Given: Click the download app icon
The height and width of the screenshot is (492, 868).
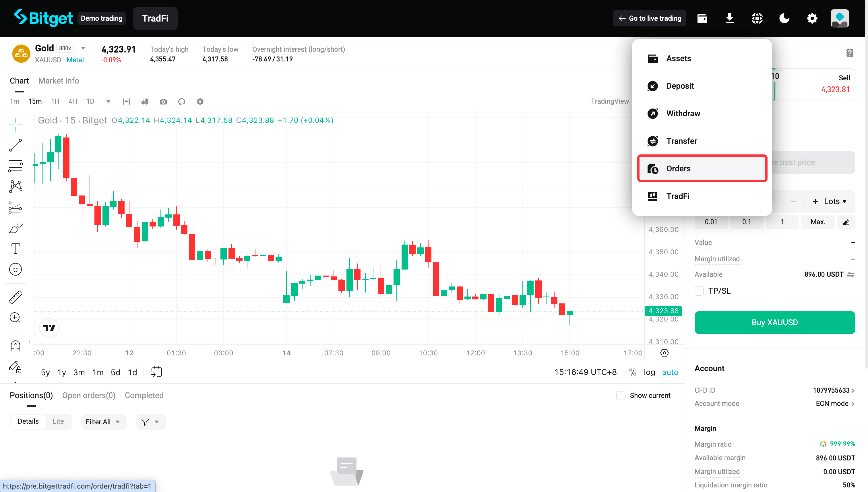Looking at the screenshot, I should tap(729, 18).
